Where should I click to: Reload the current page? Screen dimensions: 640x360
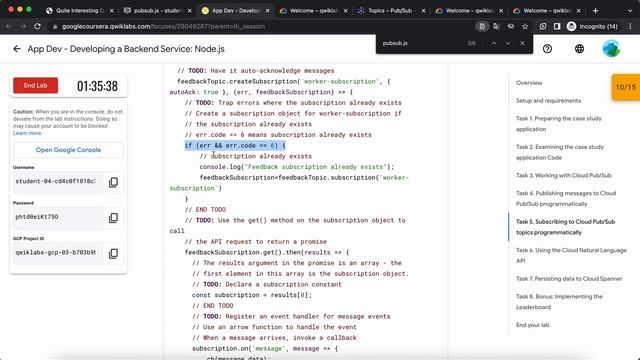point(37,27)
